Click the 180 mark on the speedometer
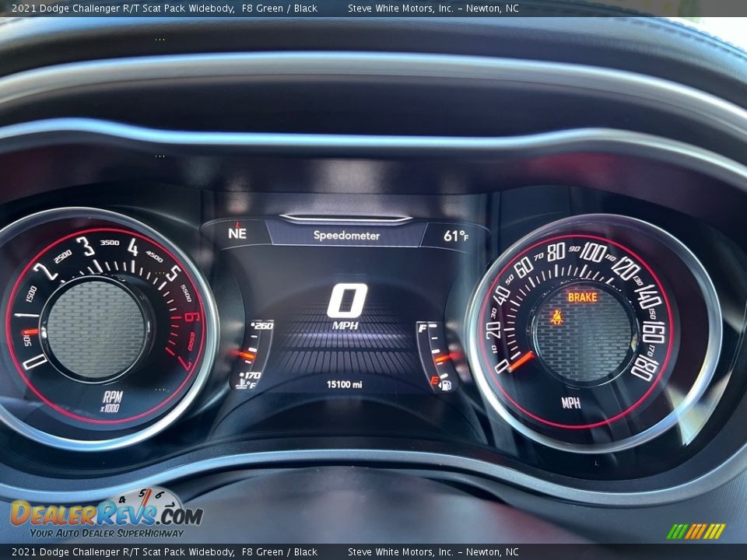Screen dimensions: 747x560 pos(644,368)
